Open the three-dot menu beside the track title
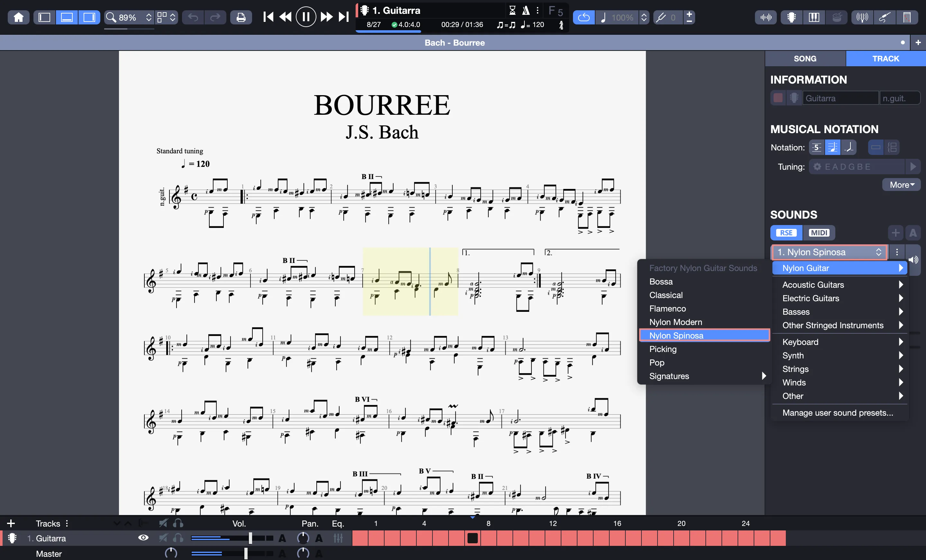926x560 pixels. click(x=538, y=11)
